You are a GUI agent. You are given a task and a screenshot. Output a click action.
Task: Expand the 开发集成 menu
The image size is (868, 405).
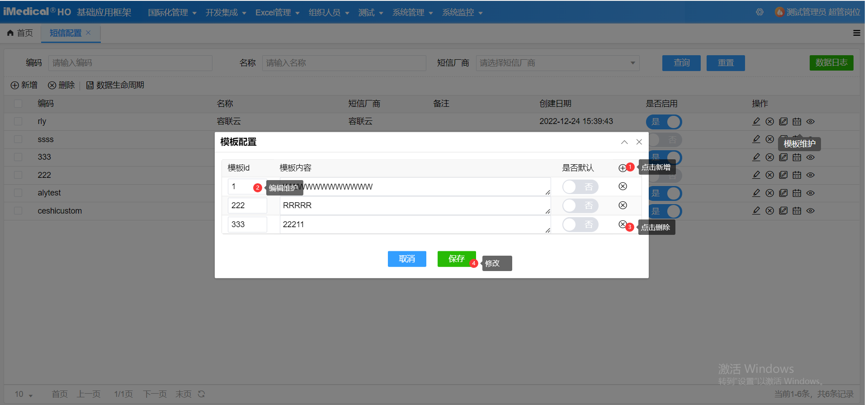(x=226, y=13)
